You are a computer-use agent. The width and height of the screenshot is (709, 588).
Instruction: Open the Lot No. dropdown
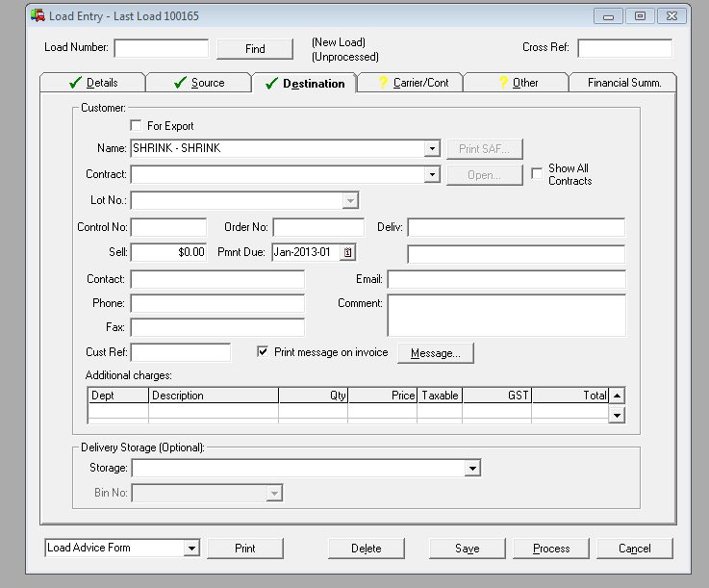pos(350,200)
